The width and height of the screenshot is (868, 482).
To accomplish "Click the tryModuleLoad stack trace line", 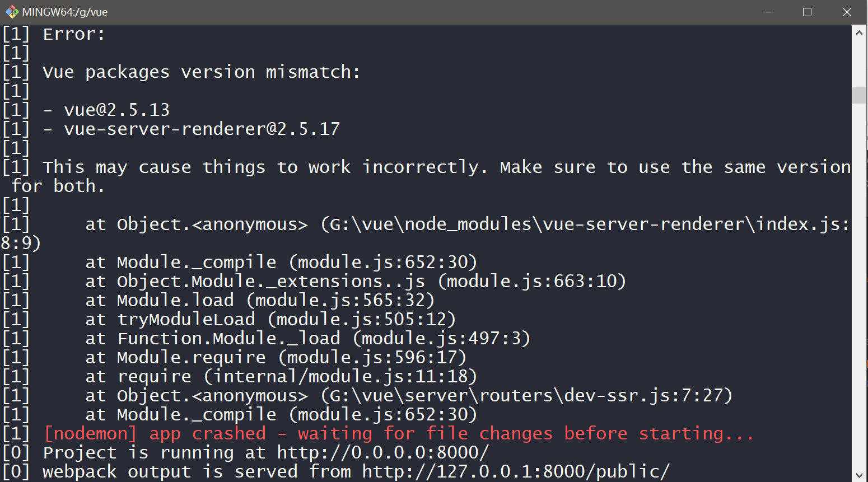I will click(x=270, y=319).
